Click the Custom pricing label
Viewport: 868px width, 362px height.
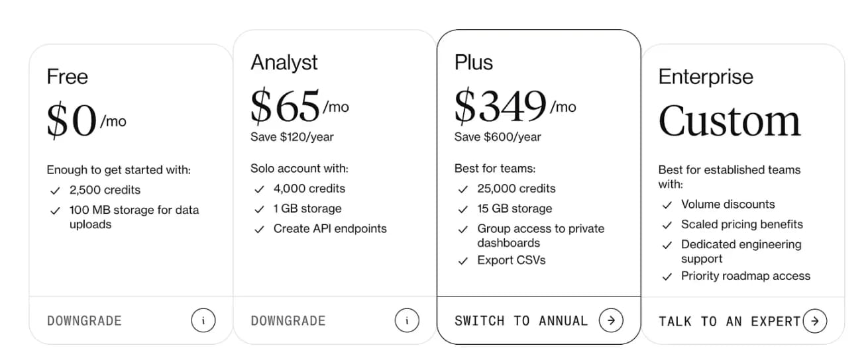730,120
